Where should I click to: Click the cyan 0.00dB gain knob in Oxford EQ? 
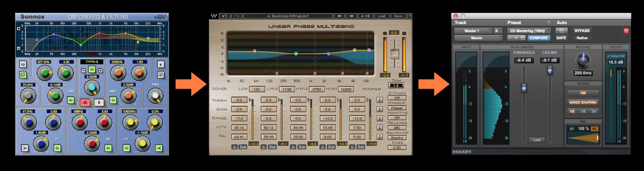click(92, 87)
